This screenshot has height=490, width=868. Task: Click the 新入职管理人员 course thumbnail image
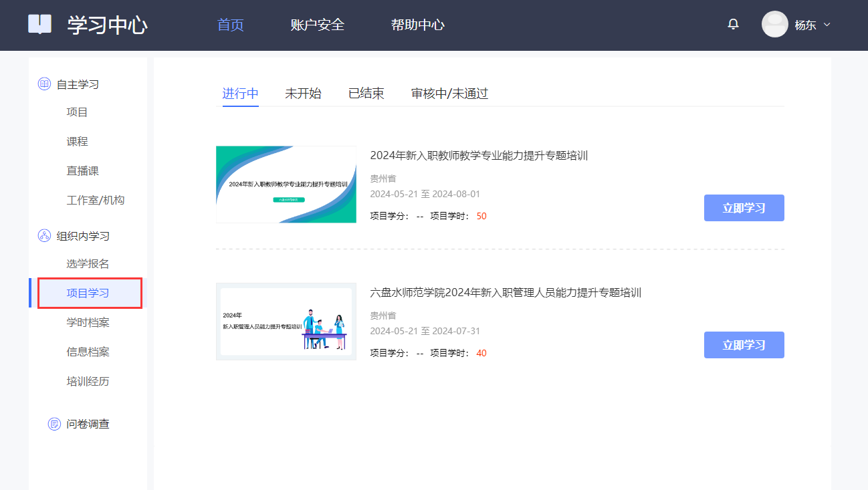point(286,322)
